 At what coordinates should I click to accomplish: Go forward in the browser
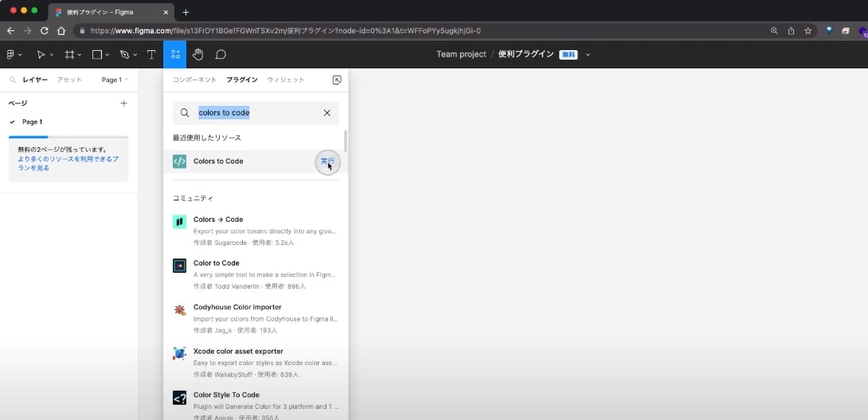point(27,31)
